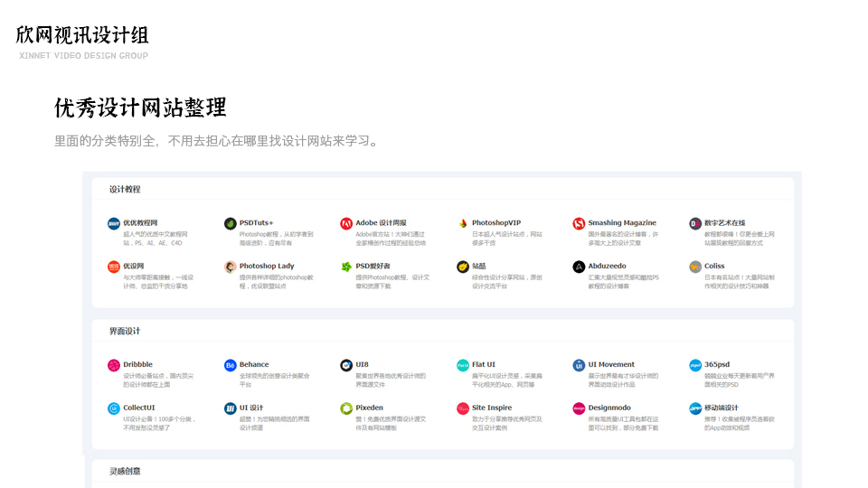Click the 欣网视讯设计组 logo text
The height and width of the screenshot is (488, 868).
point(82,35)
